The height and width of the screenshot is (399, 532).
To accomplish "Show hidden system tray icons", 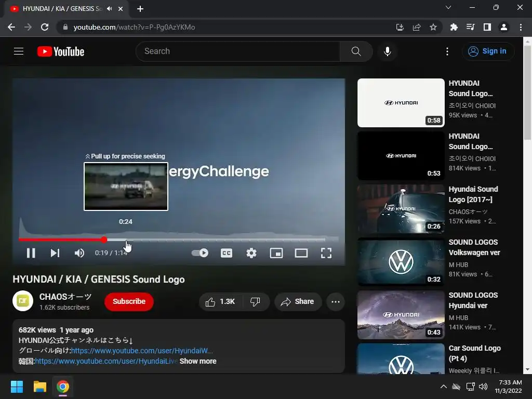I will pyautogui.click(x=444, y=387).
